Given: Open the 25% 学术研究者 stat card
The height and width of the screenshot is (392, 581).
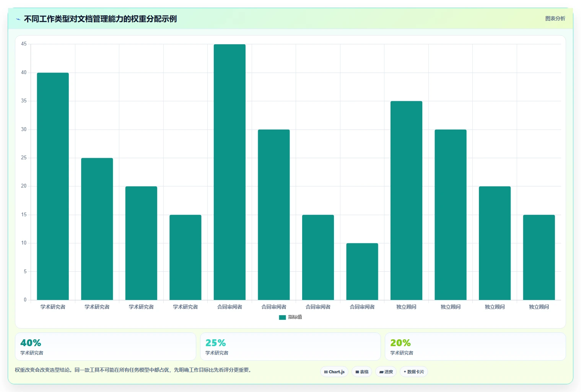Looking at the screenshot, I should [x=290, y=346].
